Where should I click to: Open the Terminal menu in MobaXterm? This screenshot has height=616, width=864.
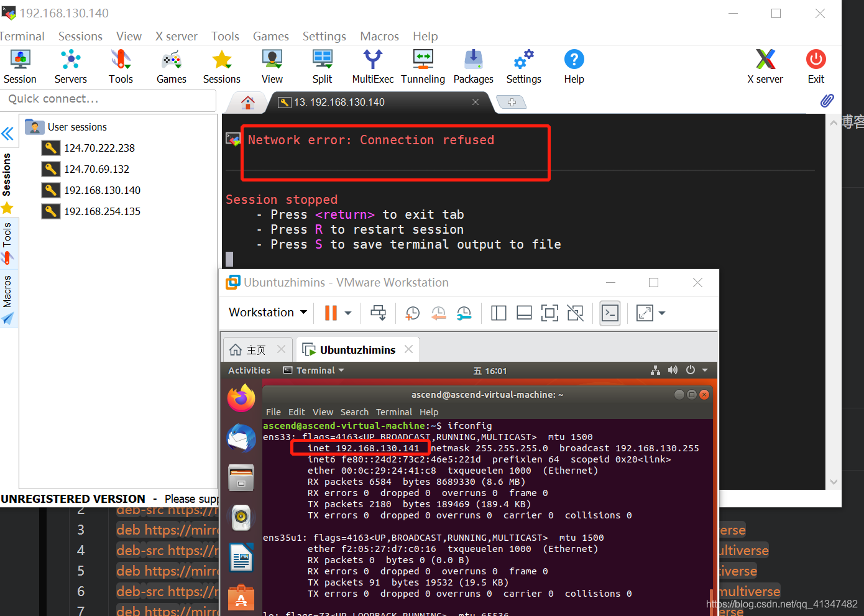coord(22,36)
